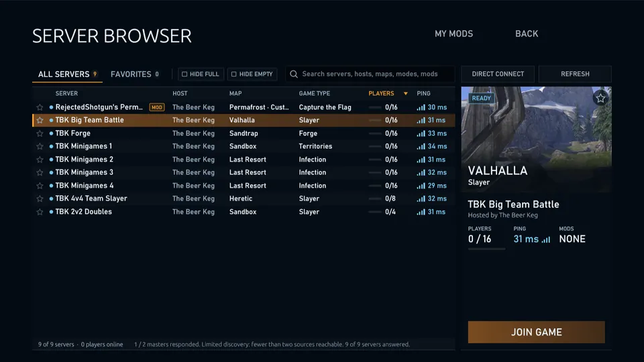
Task: Click the Capture the Flag game type cell
Action: coord(325,107)
